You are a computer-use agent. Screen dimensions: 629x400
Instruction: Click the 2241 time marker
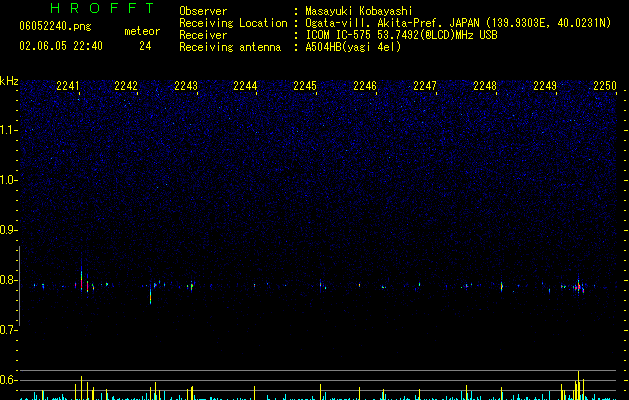pos(67,86)
